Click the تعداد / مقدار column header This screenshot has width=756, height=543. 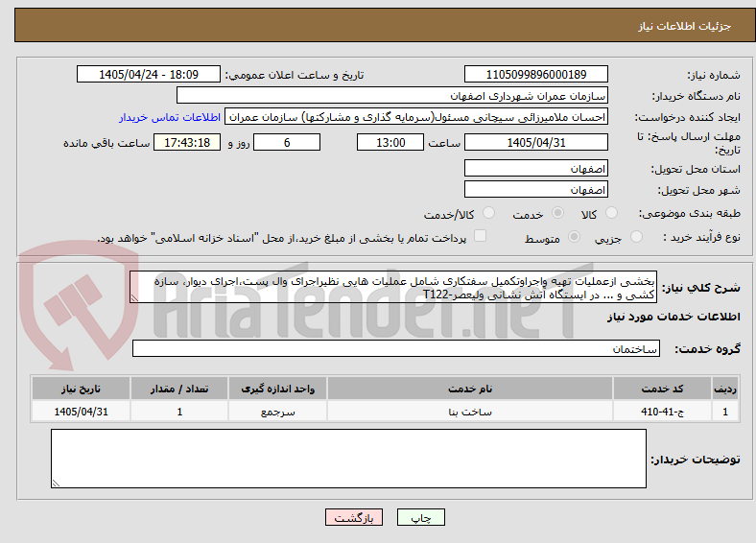(x=179, y=389)
